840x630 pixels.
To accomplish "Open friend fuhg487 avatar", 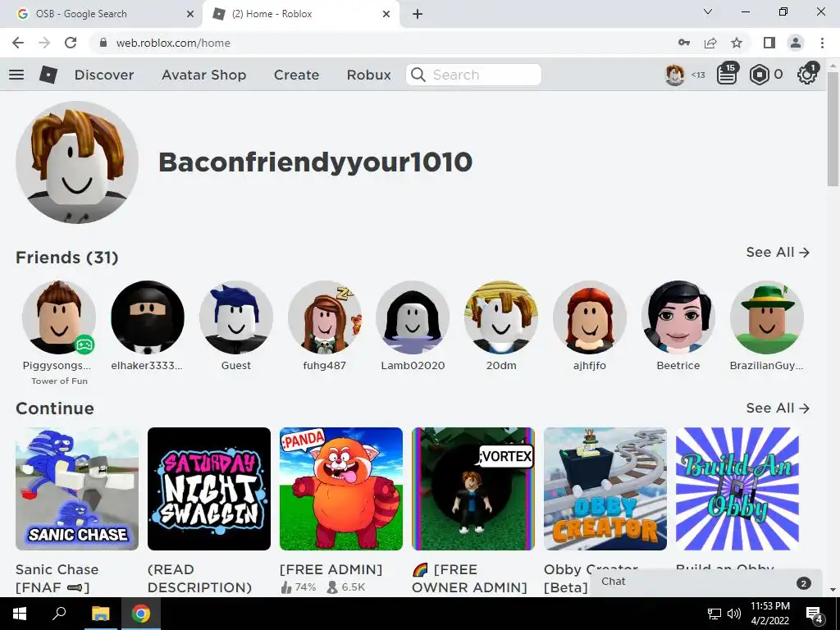I will coord(325,317).
